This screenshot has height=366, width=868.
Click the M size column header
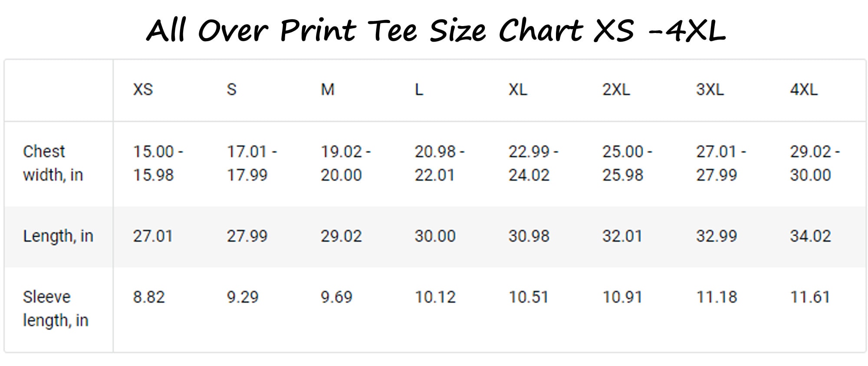[x=328, y=89]
